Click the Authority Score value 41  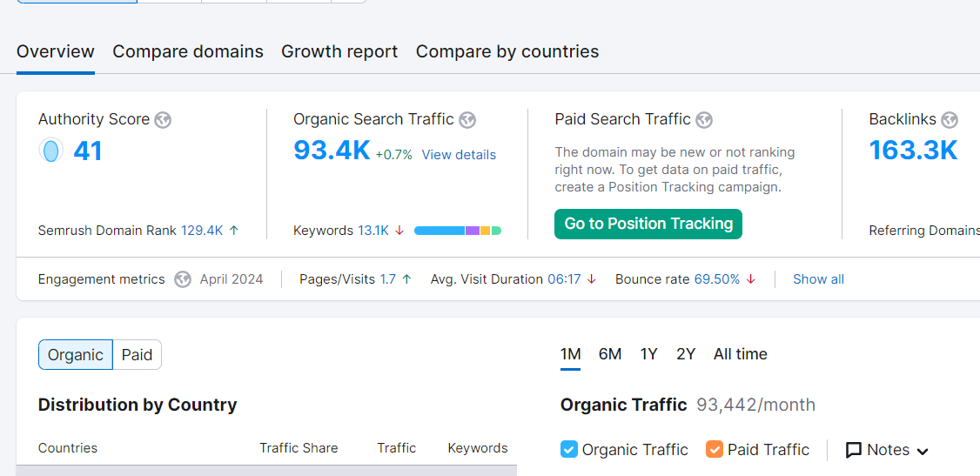88,151
